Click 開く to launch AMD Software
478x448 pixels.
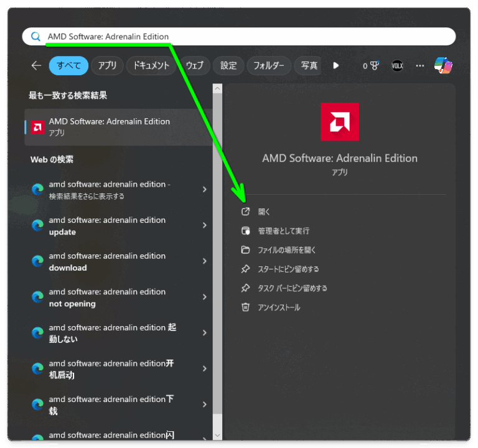tap(264, 212)
